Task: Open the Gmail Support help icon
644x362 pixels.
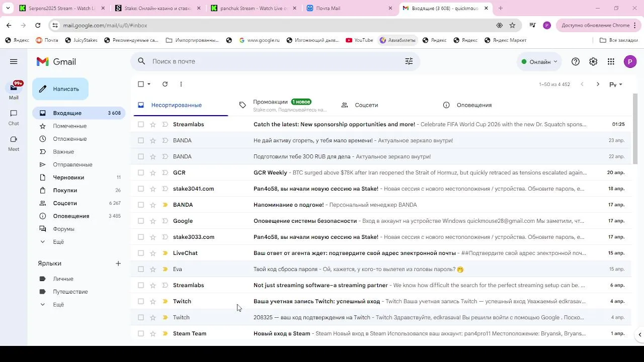Action: 576,61
